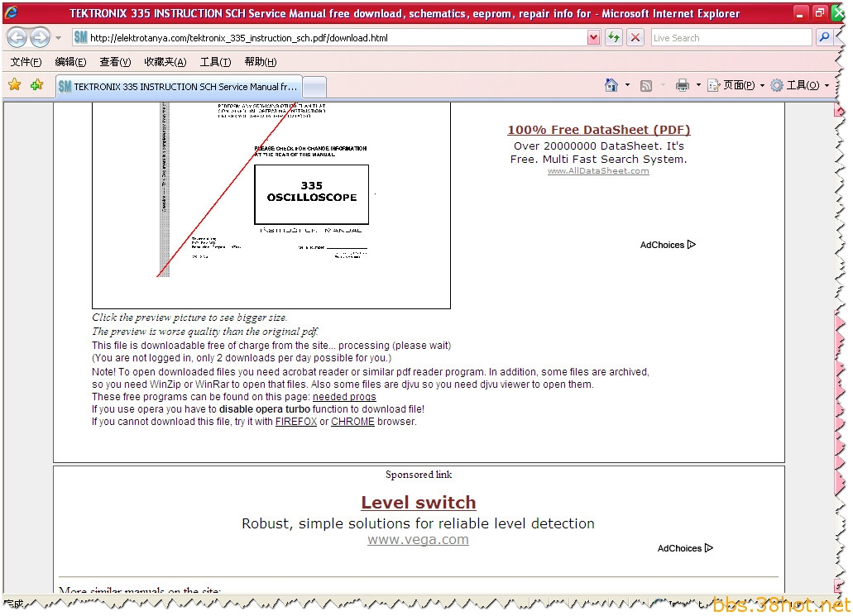The width and height of the screenshot is (853, 616).
Task: Open the 工具(T) menu in menu bar
Action: [x=215, y=62]
